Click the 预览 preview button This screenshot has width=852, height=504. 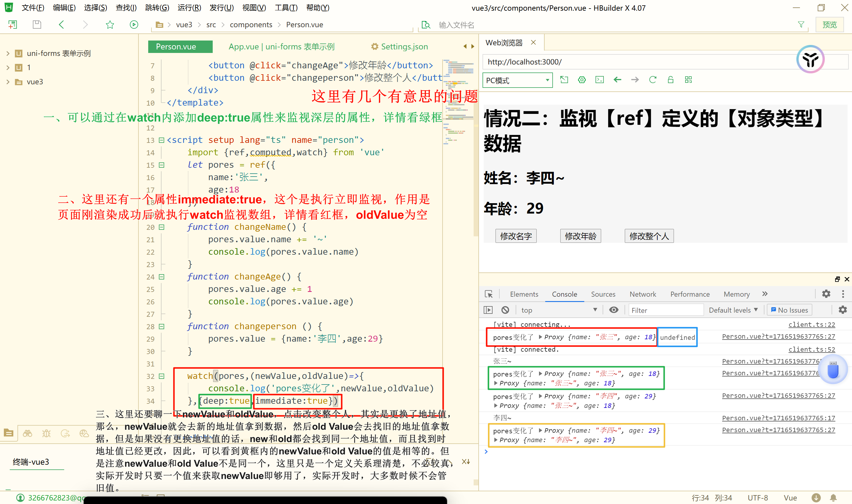click(829, 25)
